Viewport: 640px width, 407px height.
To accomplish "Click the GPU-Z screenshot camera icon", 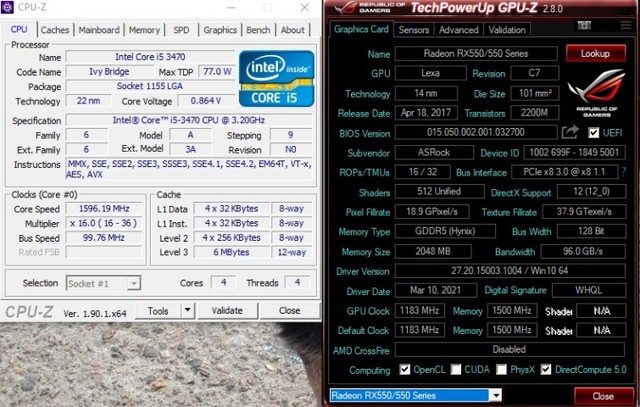I will (584, 25).
